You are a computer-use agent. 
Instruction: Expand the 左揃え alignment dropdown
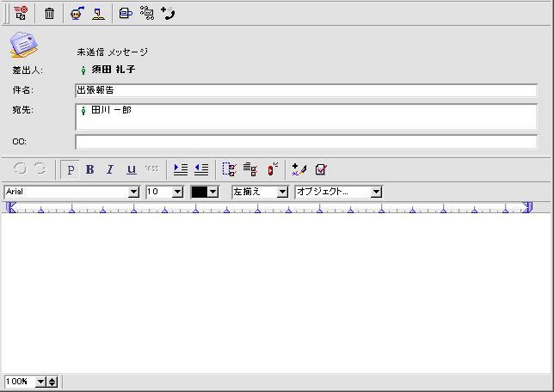[x=282, y=192]
